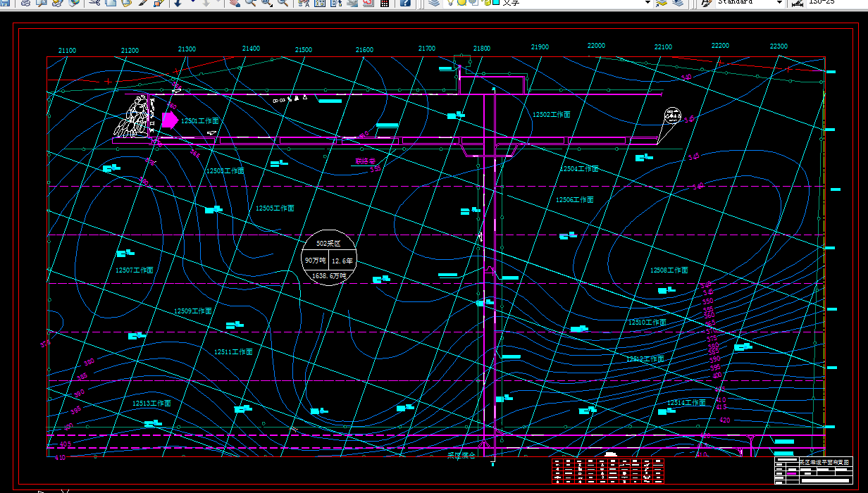Expand the Undo history dropdown arrow

pos(192,2)
